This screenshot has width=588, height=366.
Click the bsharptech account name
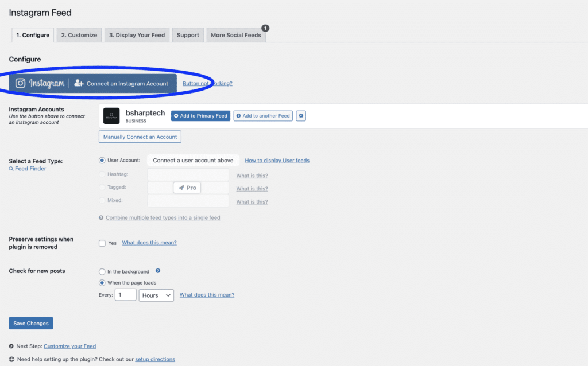point(145,113)
